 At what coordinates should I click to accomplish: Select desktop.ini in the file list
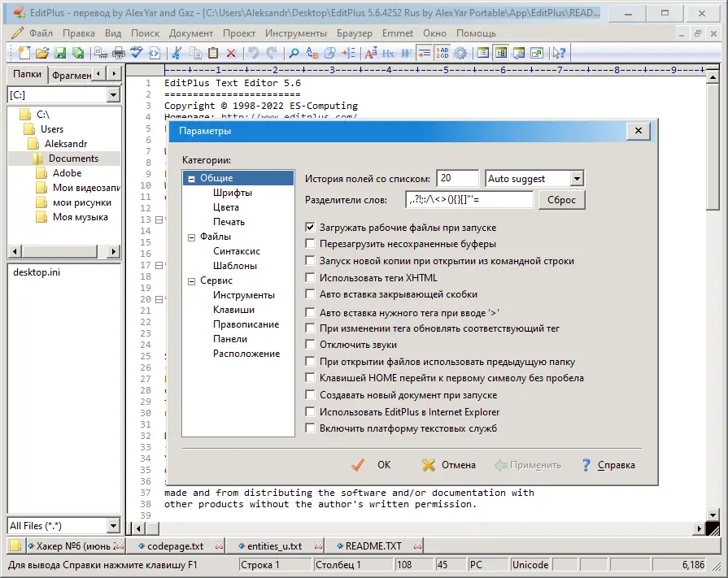tap(37, 272)
